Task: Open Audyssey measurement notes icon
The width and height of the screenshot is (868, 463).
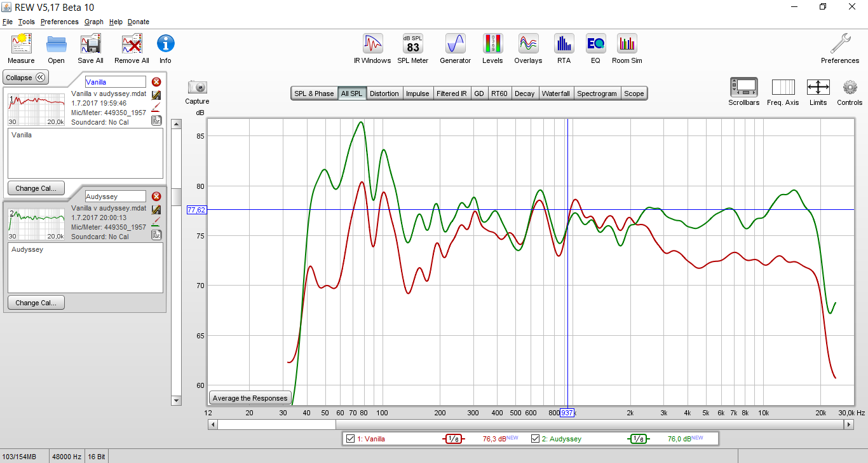Action: click(x=156, y=235)
